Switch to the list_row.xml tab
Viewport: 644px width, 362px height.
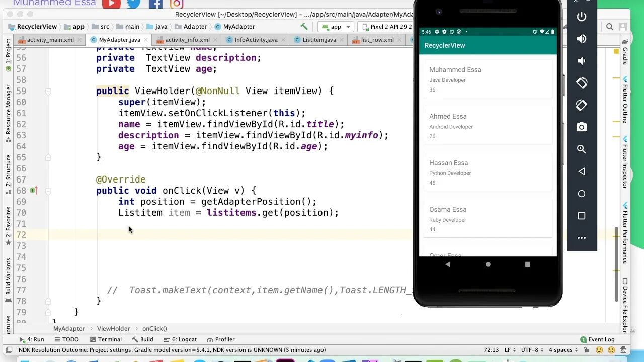(x=377, y=40)
